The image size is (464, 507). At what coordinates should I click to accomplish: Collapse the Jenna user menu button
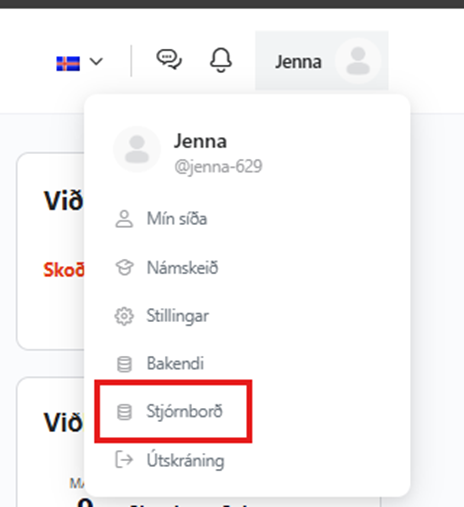322,60
